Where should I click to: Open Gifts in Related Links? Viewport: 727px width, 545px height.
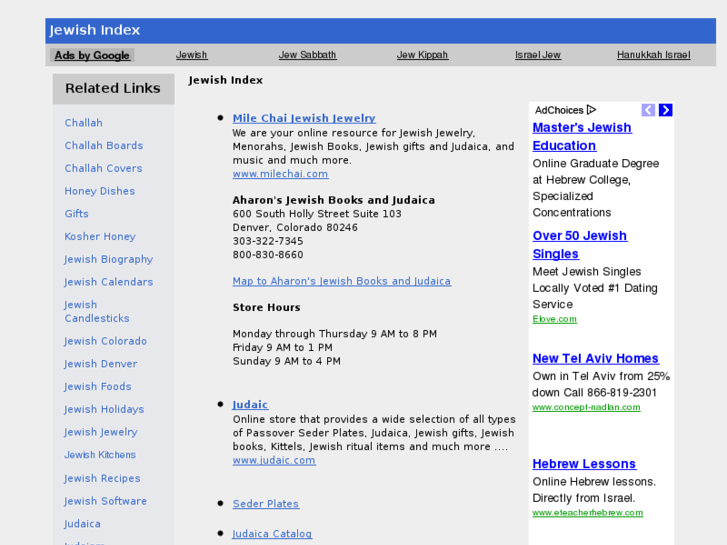tap(77, 214)
